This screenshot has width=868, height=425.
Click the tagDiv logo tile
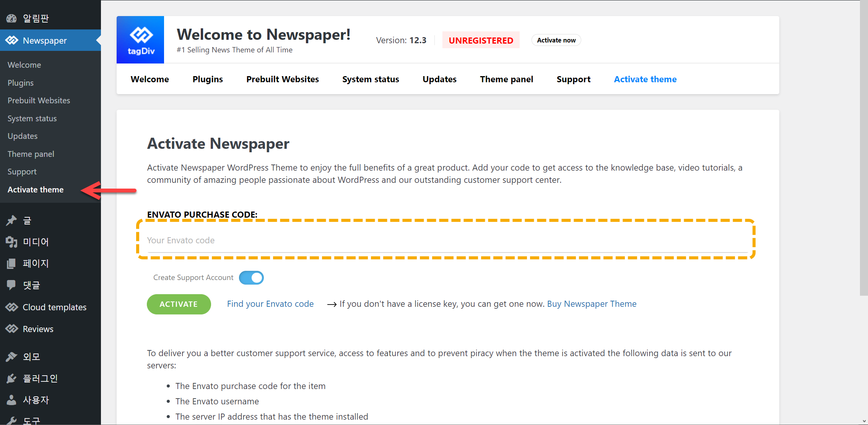click(x=140, y=40)
